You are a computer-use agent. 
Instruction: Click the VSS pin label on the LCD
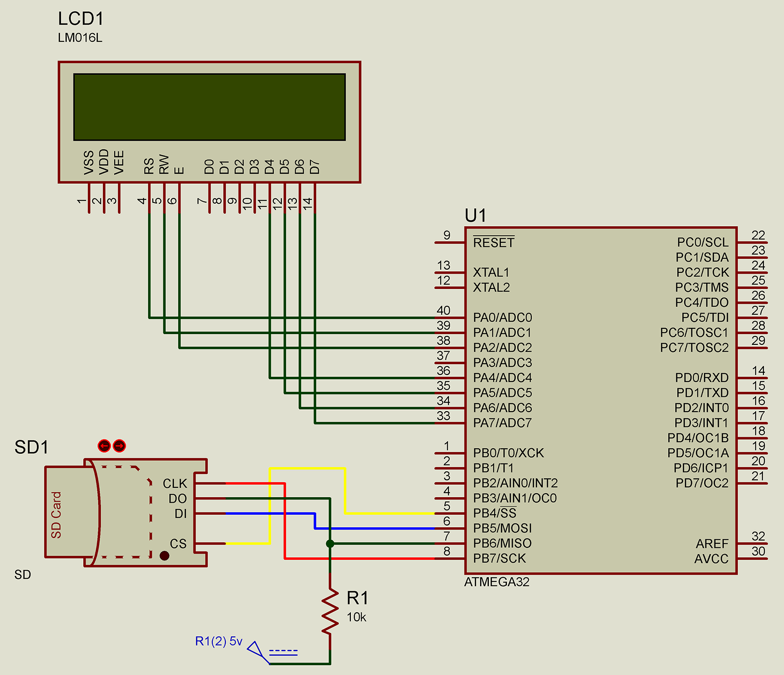[89, 163]
